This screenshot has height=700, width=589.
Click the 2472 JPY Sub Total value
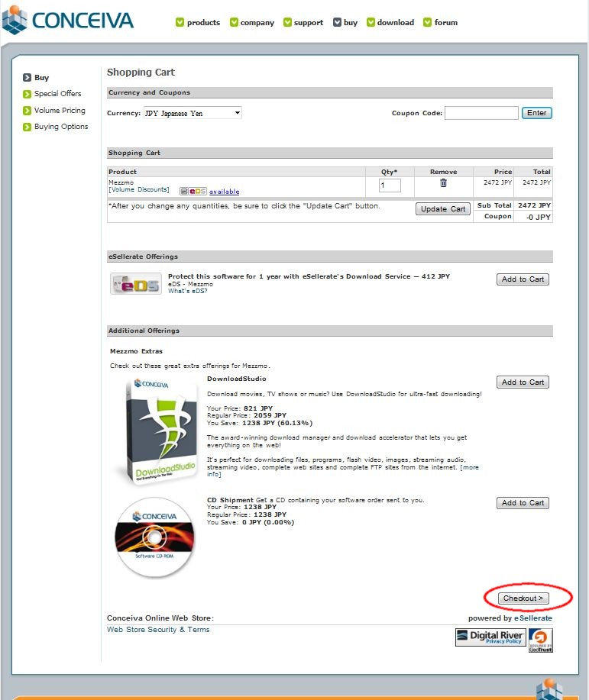click(534, 205)
